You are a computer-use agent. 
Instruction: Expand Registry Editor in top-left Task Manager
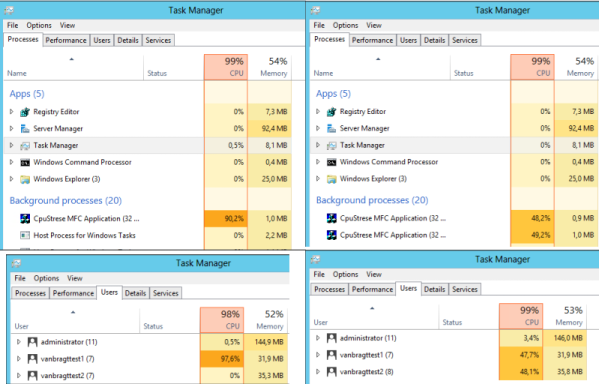pyautogui.click(x=11, y=112)
